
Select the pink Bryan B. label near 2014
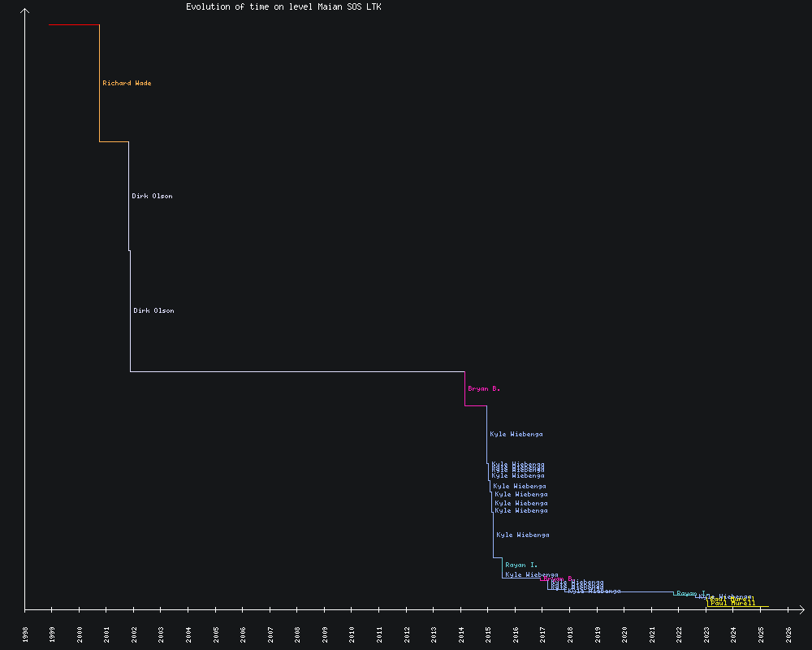point(484,389)
